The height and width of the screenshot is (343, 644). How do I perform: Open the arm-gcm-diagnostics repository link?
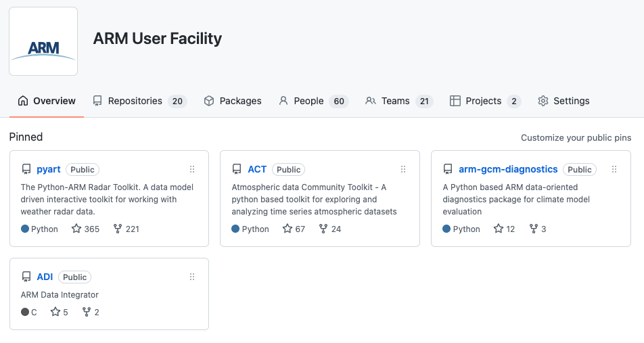click(508, 169)
